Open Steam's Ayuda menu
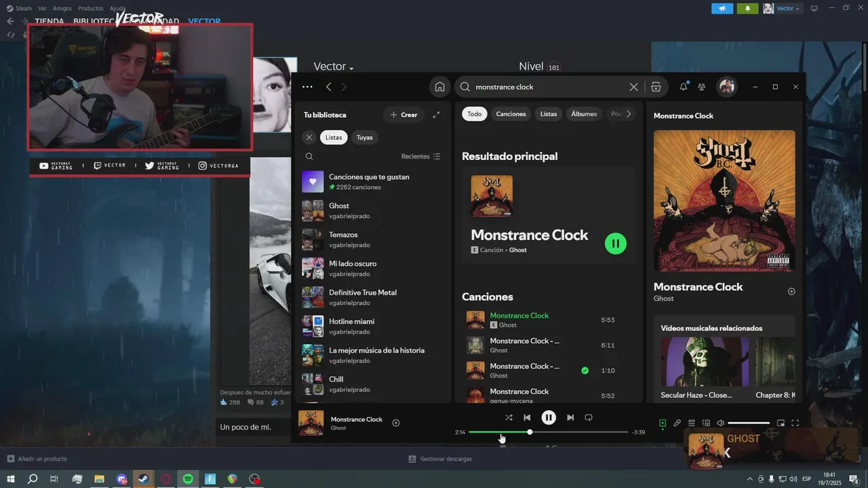The height and width of the screenshot is (488, 868). [117, 8]
